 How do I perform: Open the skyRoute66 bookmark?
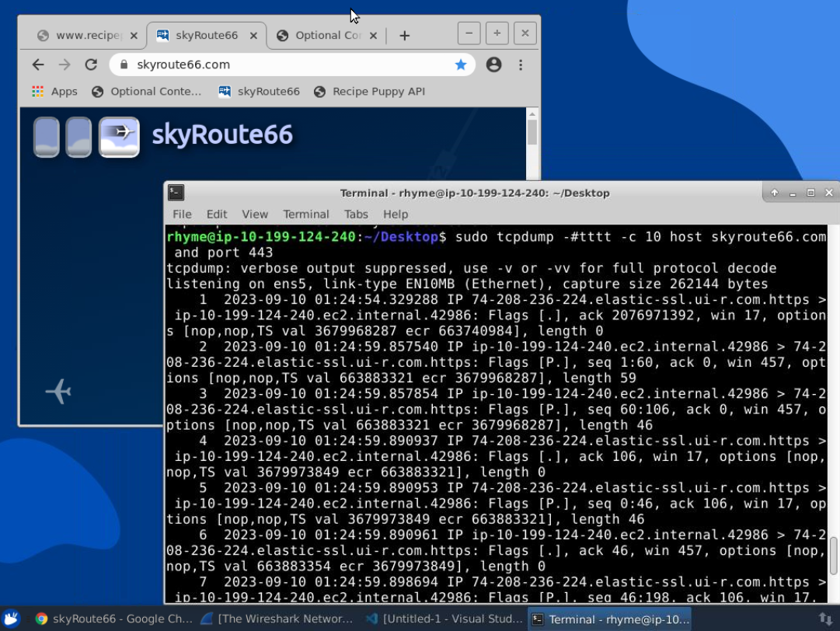tap(260, 92)
